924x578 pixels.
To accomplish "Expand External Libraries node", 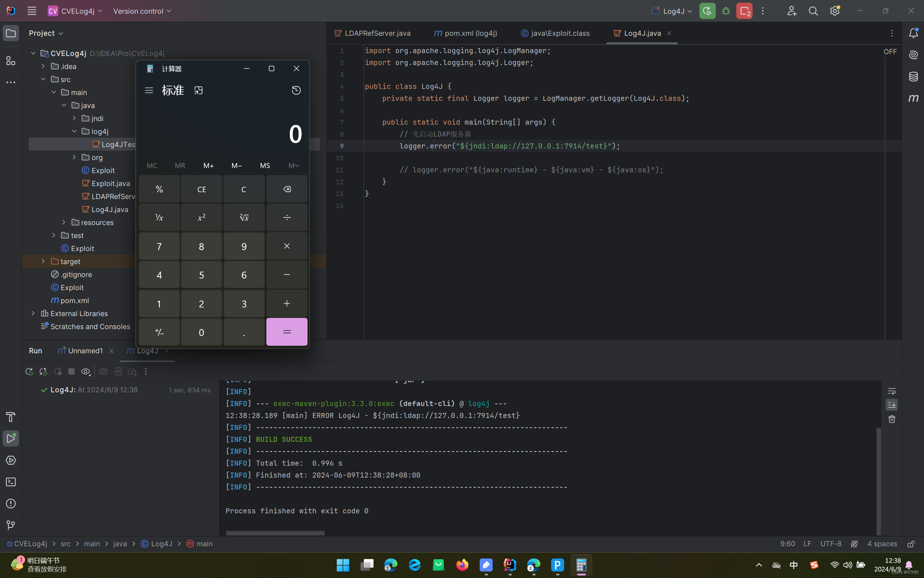I will click(33, 313).
